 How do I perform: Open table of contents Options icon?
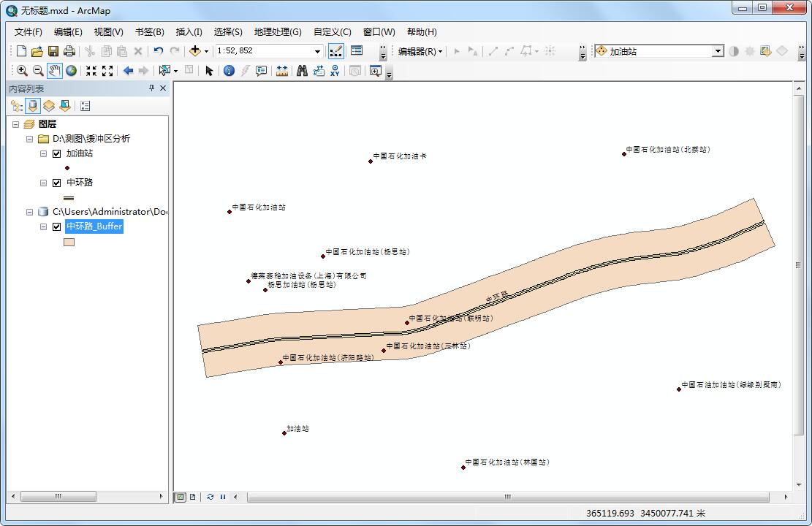86,106
